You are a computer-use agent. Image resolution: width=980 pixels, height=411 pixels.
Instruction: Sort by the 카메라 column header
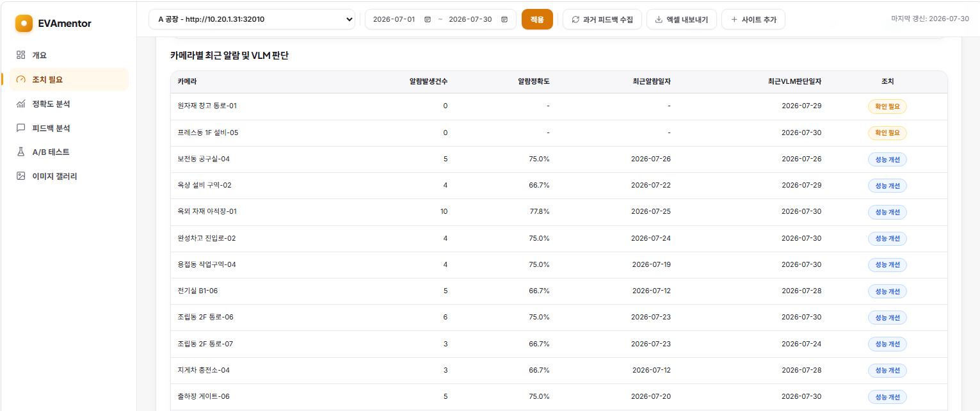[187, 82]
